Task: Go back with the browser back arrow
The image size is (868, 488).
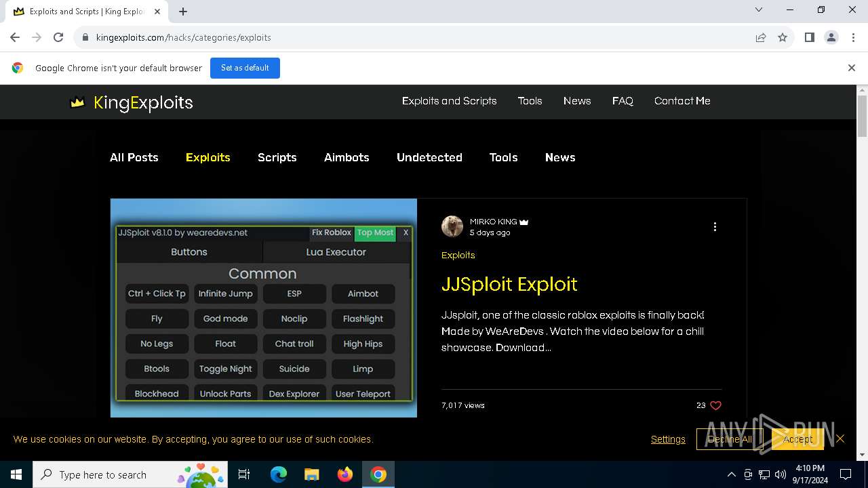Action: point(15,37)
